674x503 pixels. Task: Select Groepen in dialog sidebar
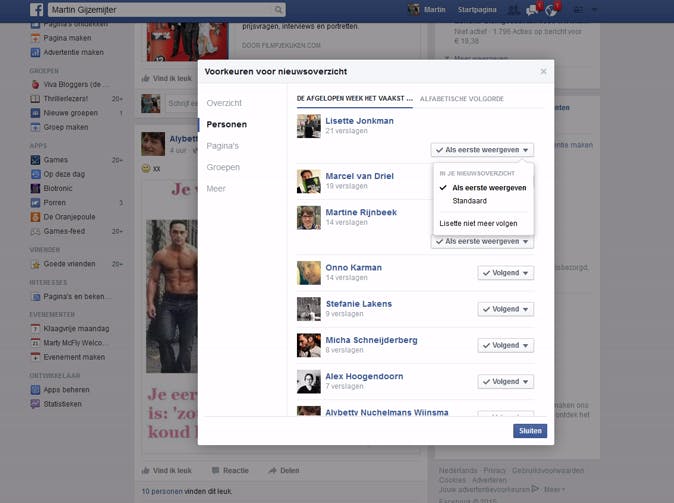pyautogui.click(x=223, y=167)
